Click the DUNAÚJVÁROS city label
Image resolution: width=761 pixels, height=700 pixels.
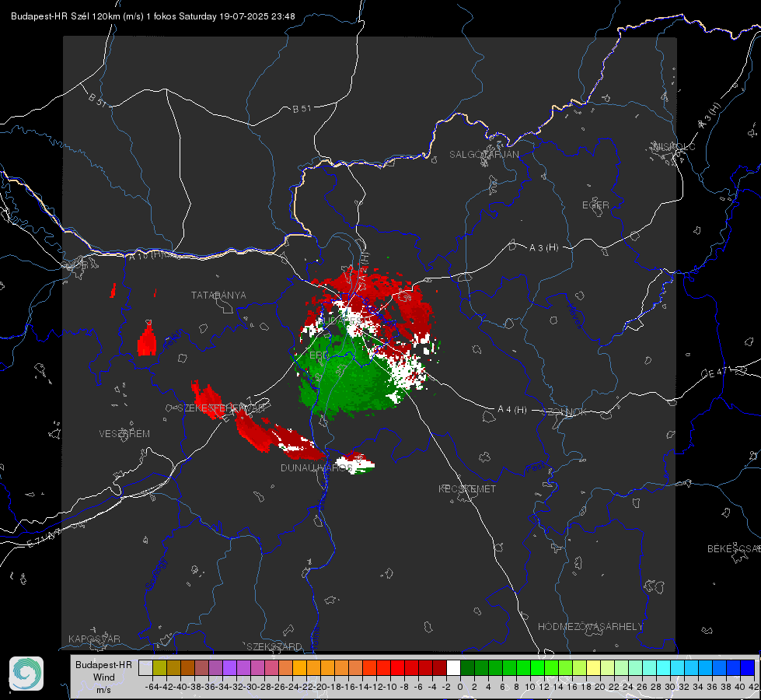pyautogui.click(x=316, y=467)
